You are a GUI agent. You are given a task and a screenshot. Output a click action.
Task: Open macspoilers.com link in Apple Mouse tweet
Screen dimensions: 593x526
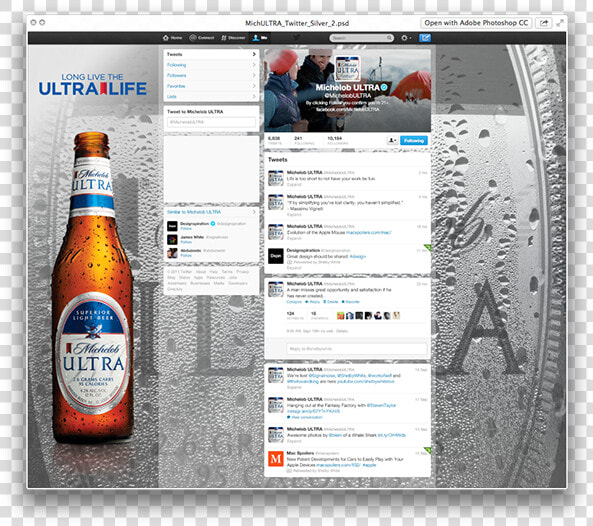coord(368,233)
